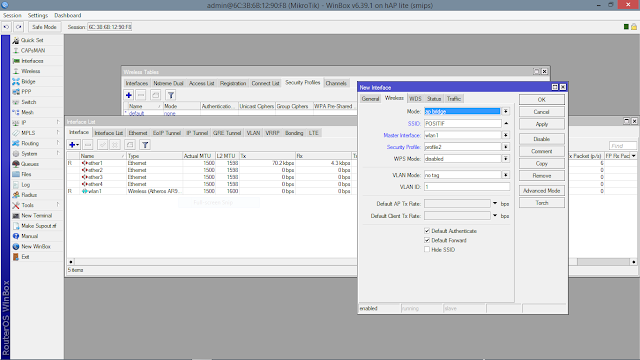
Task: Click Make Supout.rif in sidebar
Action: (38, 226)
